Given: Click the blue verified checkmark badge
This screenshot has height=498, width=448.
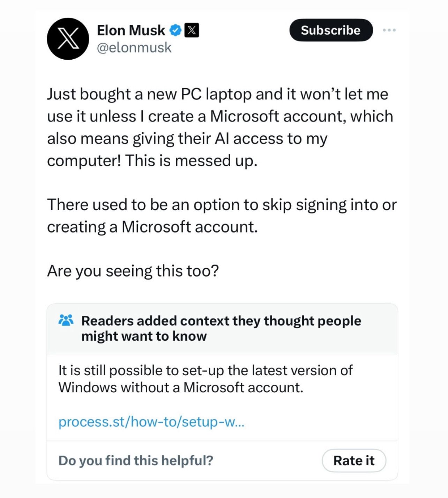Looking at the screenshot, I should (x=175, y=31).
